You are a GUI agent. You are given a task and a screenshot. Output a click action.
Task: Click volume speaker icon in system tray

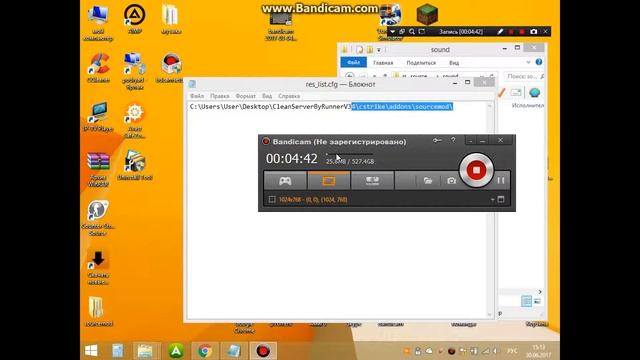click(x=496, y=351)
